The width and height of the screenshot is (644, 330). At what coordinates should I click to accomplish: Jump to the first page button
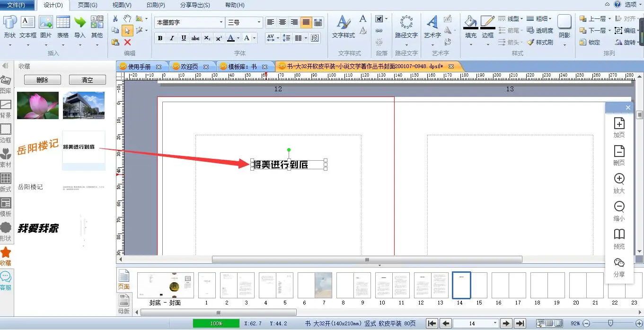click(432, 323)
